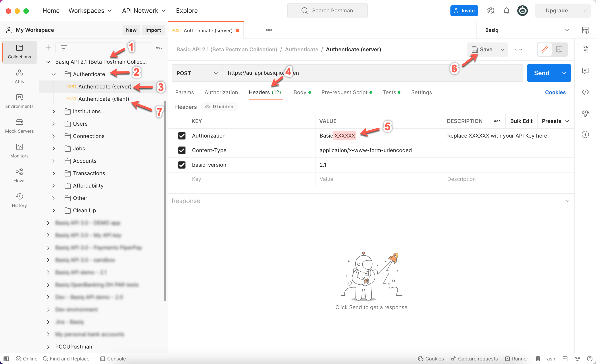Click the blue Send button

[x=541, y=73]
